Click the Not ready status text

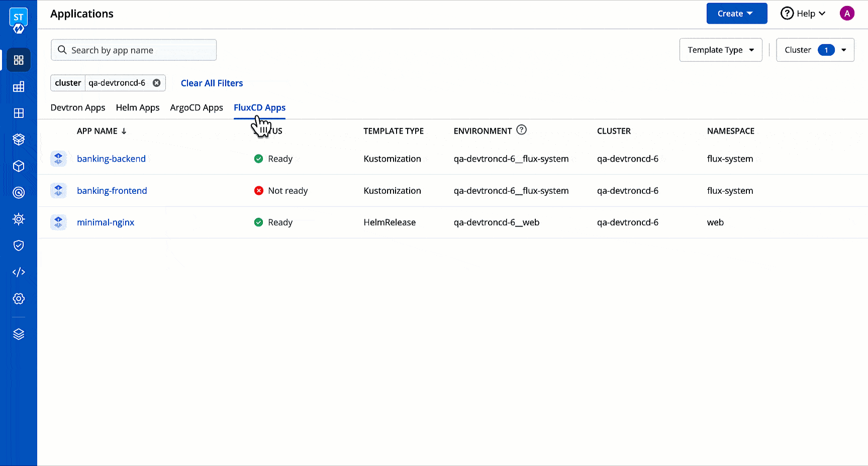tap(288, 191)
